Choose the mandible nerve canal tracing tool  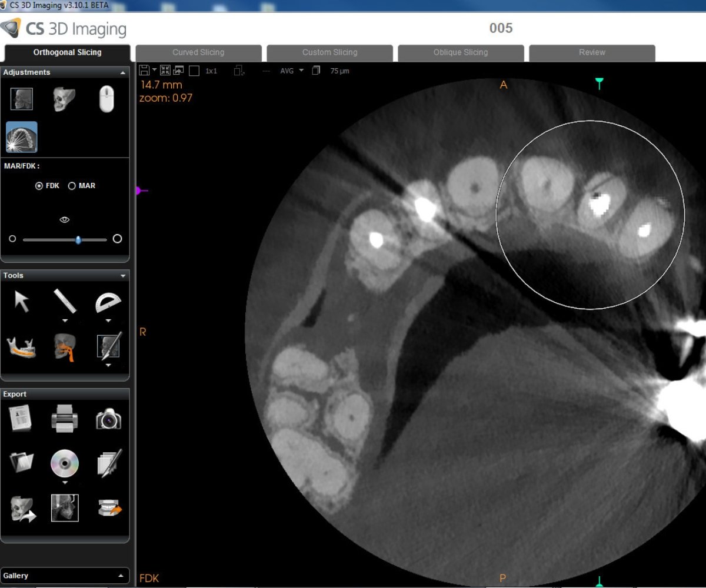22,347
